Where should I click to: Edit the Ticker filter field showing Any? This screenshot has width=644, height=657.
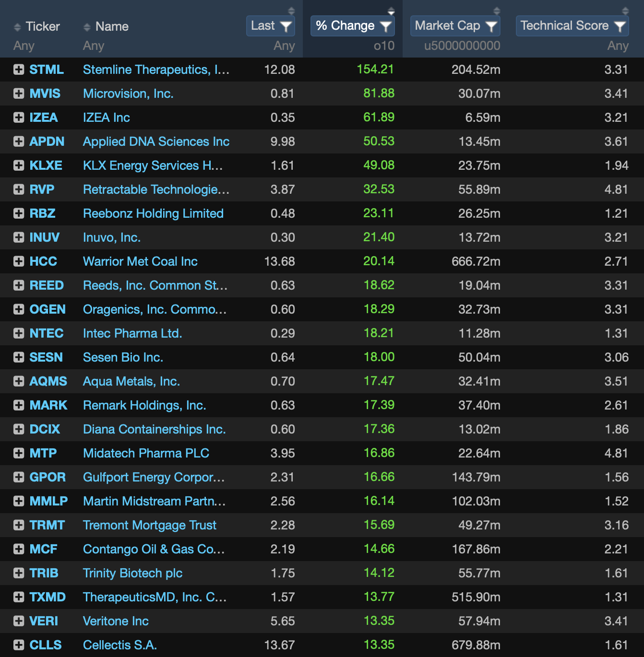click(24, 46)
